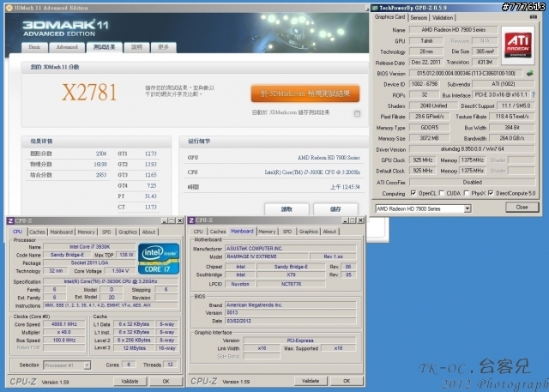Screen dimensions: 549x392
Task: Click the PT 51.43 result value in 3DMark
Action: 151,196
